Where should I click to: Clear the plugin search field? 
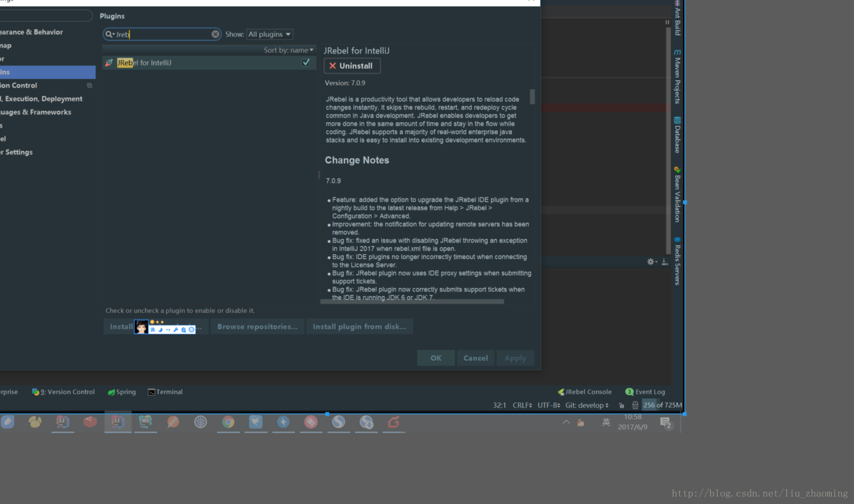point(215,34)
